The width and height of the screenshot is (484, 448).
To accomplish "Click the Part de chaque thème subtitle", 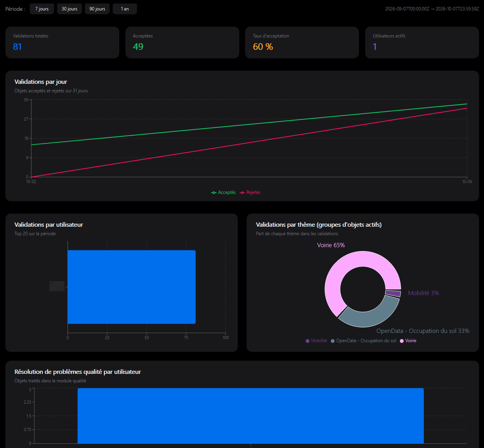I will point(297,234).
